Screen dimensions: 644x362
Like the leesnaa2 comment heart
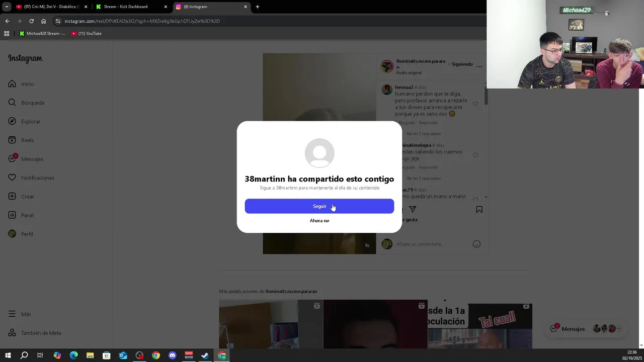coord(475,104)
